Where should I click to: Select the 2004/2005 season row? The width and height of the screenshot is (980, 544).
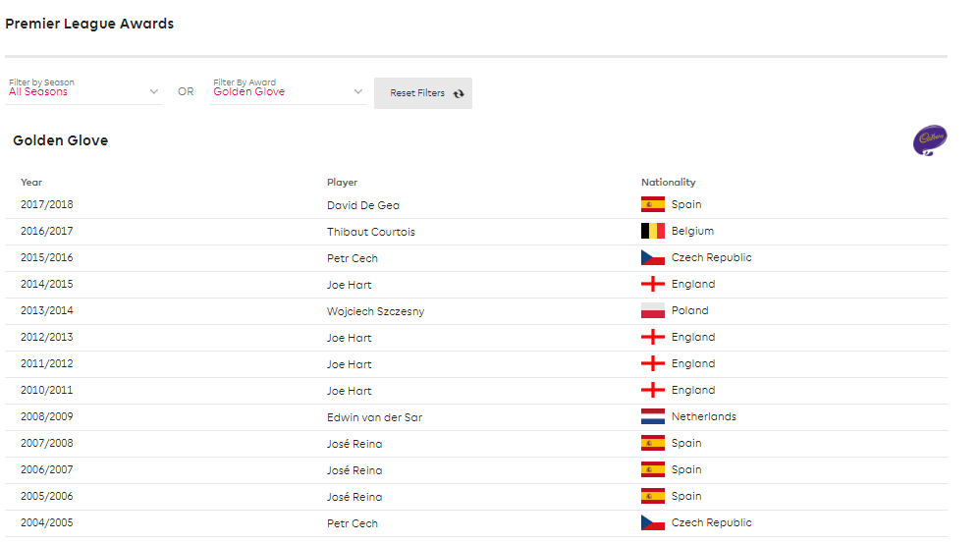pyautogui.click(x=476, y=523)
